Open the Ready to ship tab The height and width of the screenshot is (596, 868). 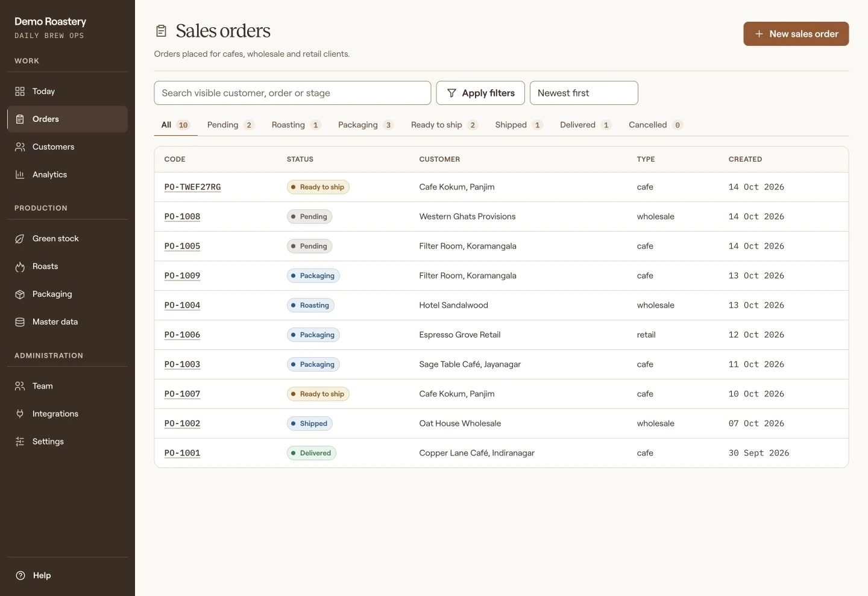[444, 125]
